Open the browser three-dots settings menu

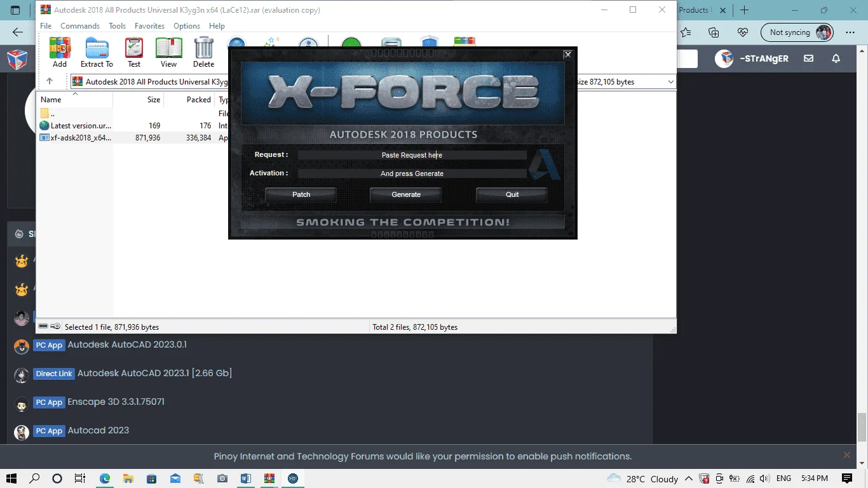point(850,32)
